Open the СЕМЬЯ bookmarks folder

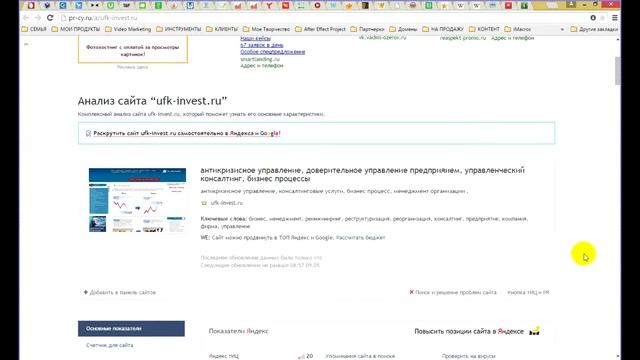(34, 29)
